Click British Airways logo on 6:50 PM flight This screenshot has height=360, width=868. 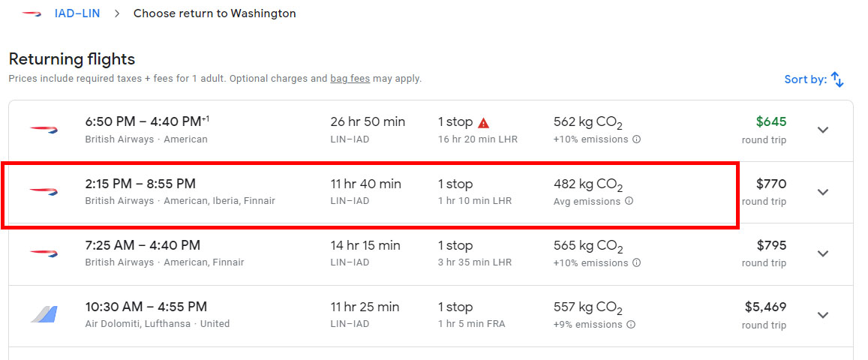click(44, 130)
